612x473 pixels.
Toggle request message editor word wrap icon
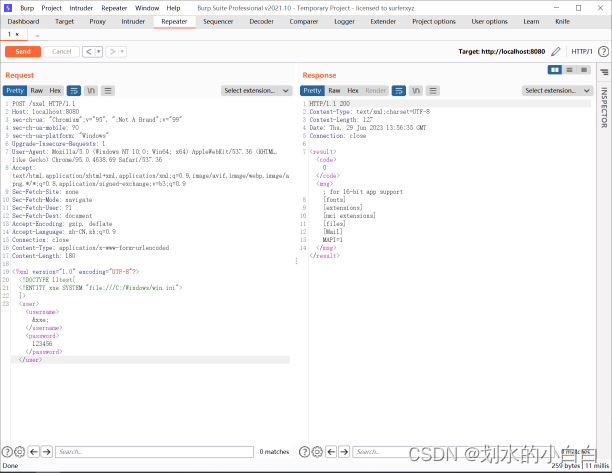click(x=74, y=91)
